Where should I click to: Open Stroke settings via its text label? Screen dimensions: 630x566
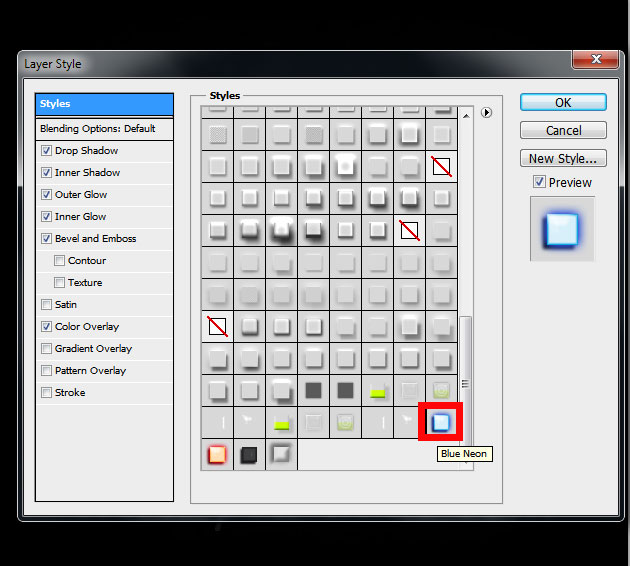pos(70,392)
